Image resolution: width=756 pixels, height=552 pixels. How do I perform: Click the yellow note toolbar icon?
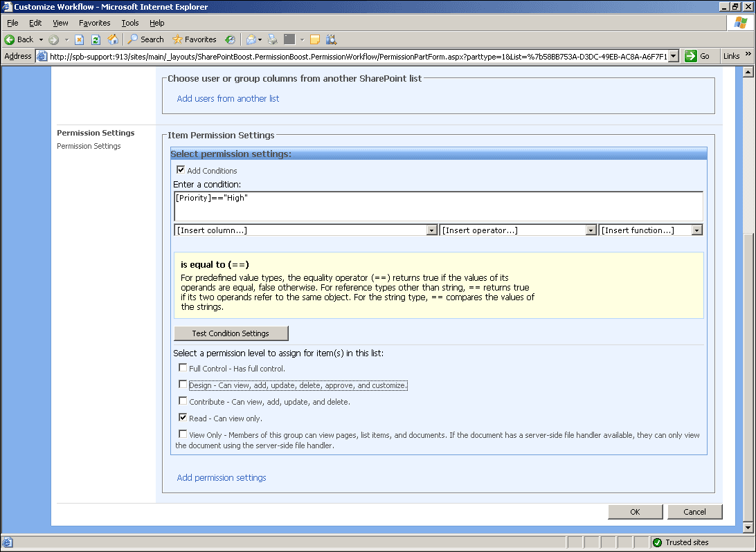click(315, 39)
